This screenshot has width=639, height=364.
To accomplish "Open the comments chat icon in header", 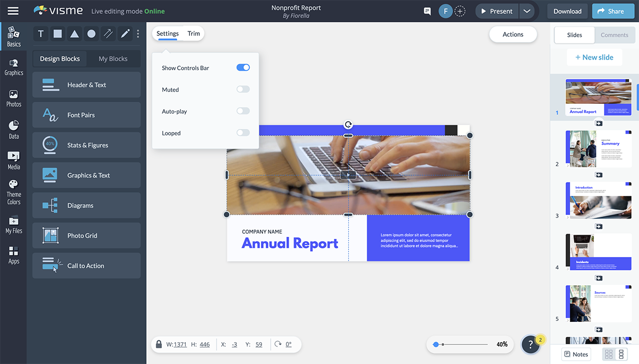I will coord(427,11).
